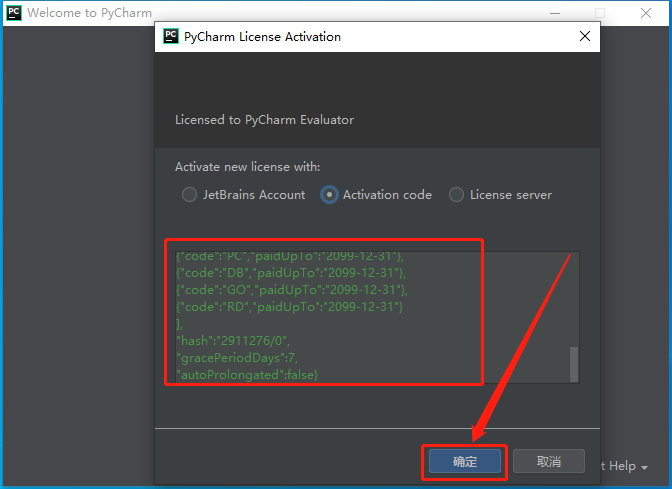The image size is (672, 489).
Task: Close the Welcome to PyCharm window
Action: pyautogui.click(x=646, y=13)
